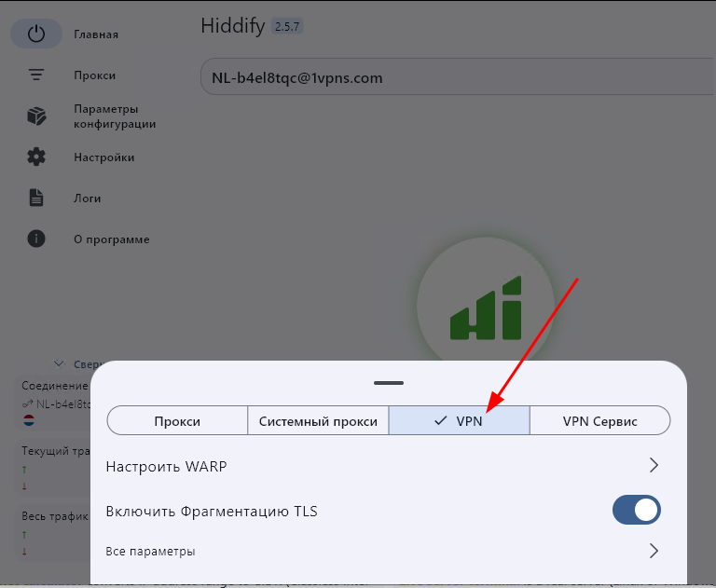Click the box icon for Параметры конфигурации
716x588 pixels.
tap(36, 116)
